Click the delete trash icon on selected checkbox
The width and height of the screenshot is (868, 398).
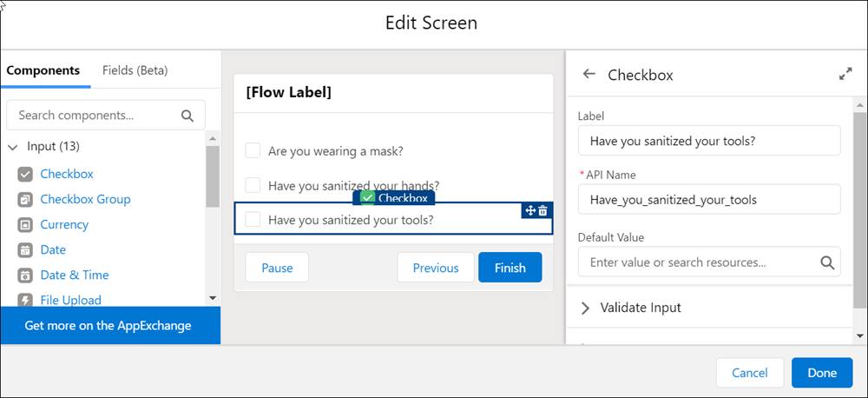543,210
